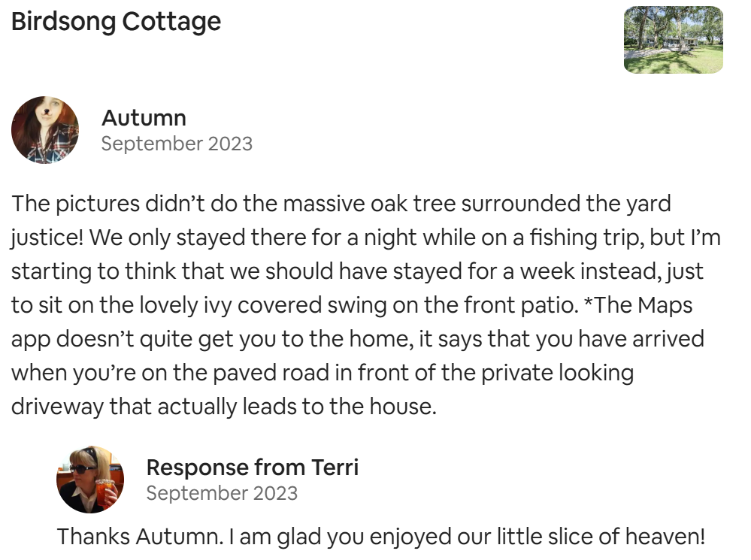The height and width of the screenshot is (560, 751).
Task: Click Terri's reply "Thanks Autumn. I am glad"
Action: click(381, 537)
